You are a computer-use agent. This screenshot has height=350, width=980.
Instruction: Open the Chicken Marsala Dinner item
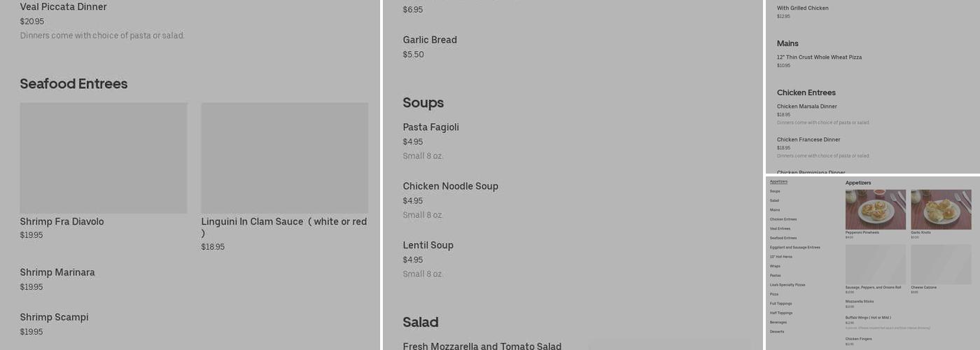(x=806, y=106)
